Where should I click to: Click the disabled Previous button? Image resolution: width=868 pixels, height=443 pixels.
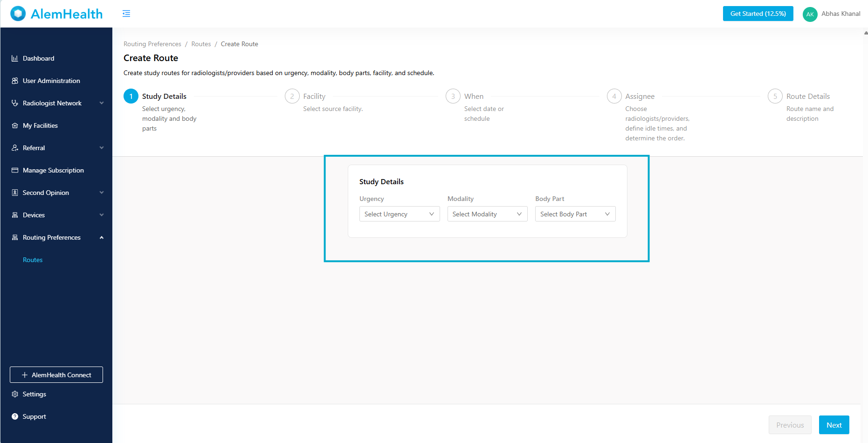coord(790,425)
